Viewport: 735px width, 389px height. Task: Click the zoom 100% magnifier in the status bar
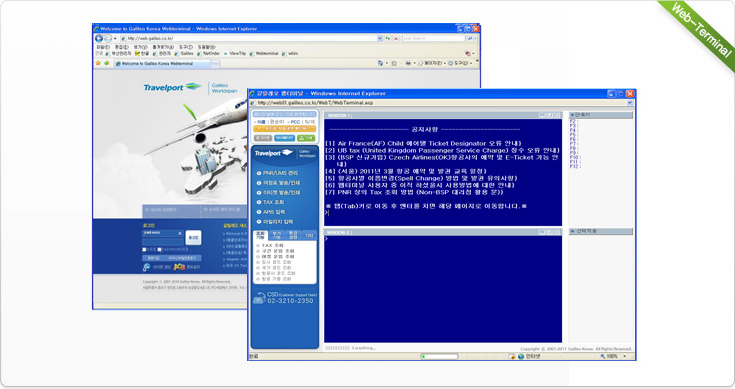(x=603, y=357)
